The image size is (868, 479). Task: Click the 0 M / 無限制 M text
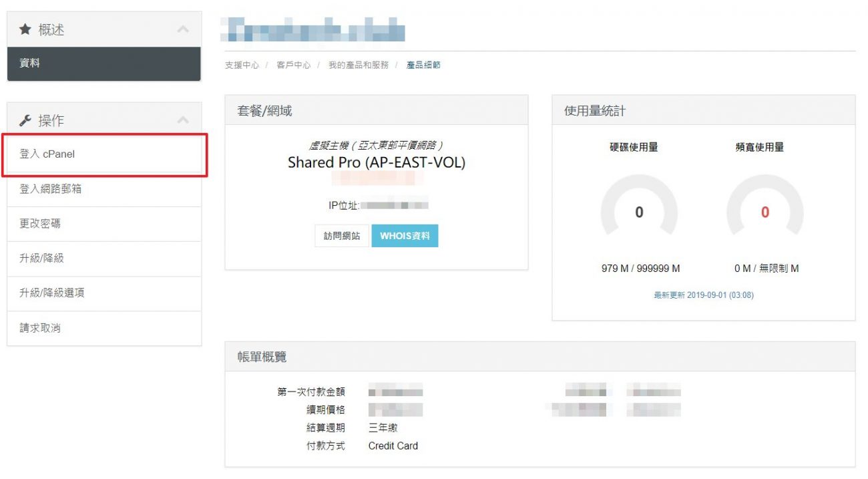pyautogui.click(x=767, y=269)
